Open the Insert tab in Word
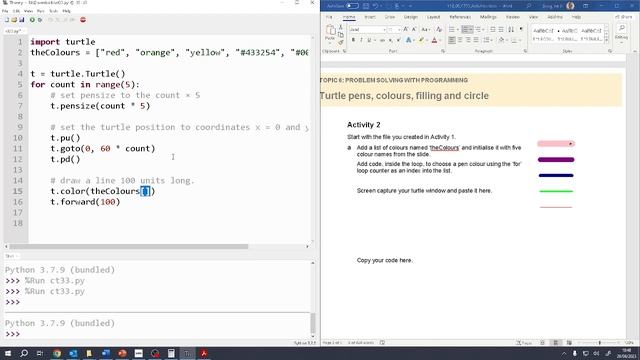 pos(370,17)
